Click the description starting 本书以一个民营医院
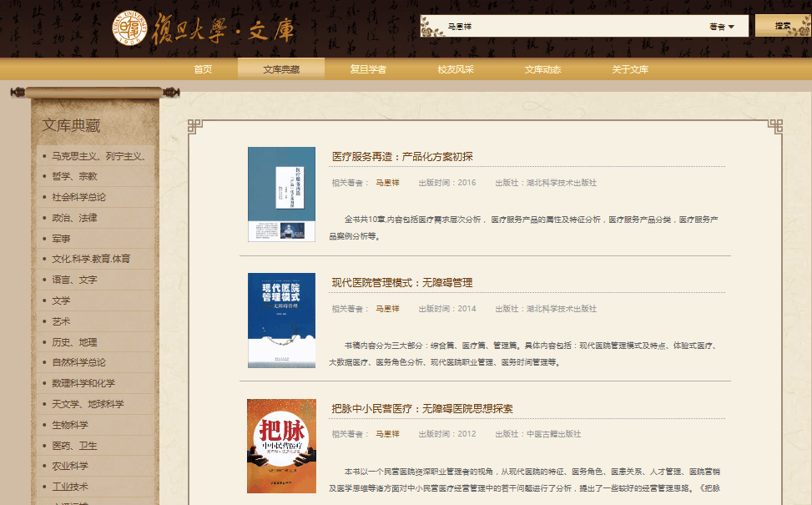 [525, 480]
